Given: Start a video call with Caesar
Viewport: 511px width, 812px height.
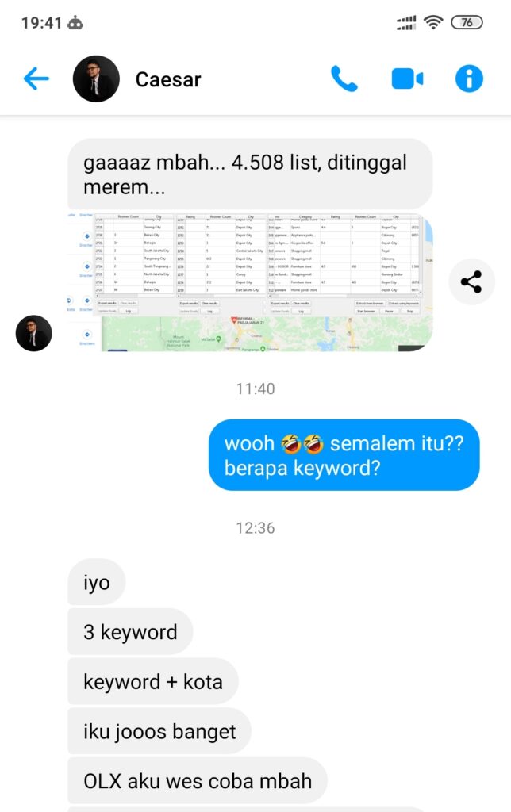Looking at the screenshot, I should 407,79.
